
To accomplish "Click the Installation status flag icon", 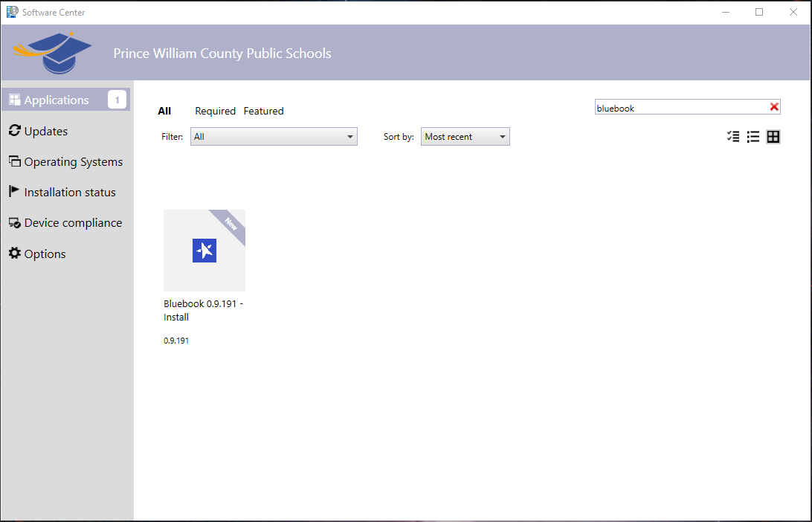I will click(x=15, y=192).
